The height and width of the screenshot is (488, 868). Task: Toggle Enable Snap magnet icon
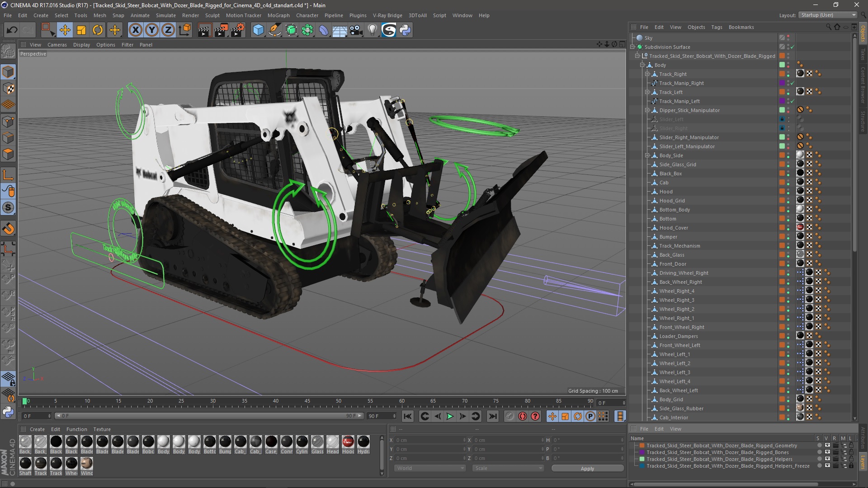[8, 229]
